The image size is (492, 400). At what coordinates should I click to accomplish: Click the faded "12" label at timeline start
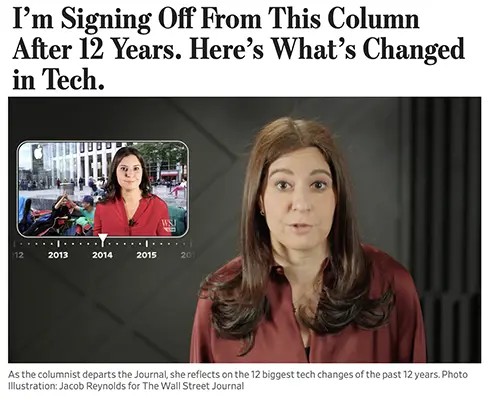[19, 255]
